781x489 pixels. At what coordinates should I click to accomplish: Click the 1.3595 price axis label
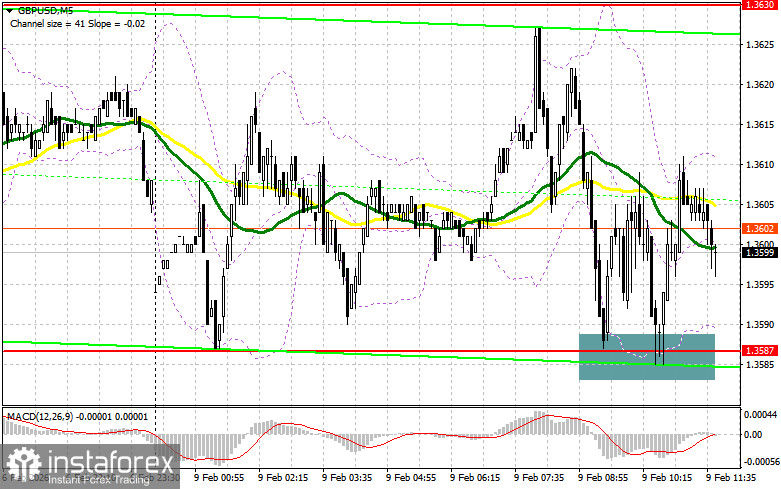click(760, 284)
